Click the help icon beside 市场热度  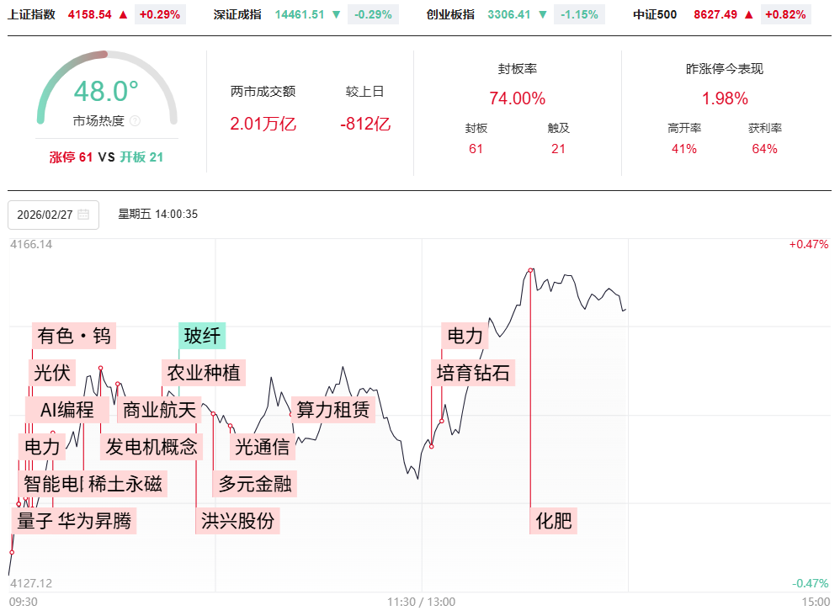pyautogui.click(x=136, y=121)
